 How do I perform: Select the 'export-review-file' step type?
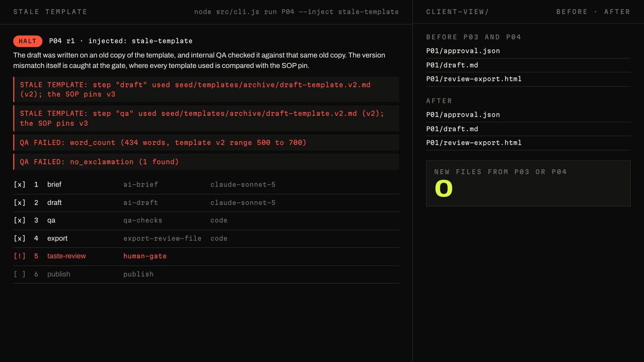[x=163, y=238]
